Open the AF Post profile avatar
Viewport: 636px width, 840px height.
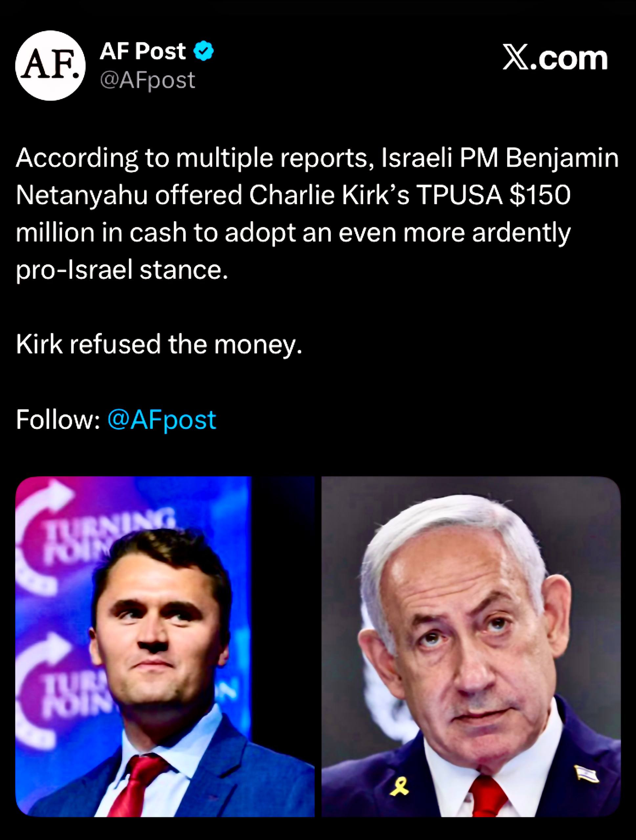[x=51, y=65]
